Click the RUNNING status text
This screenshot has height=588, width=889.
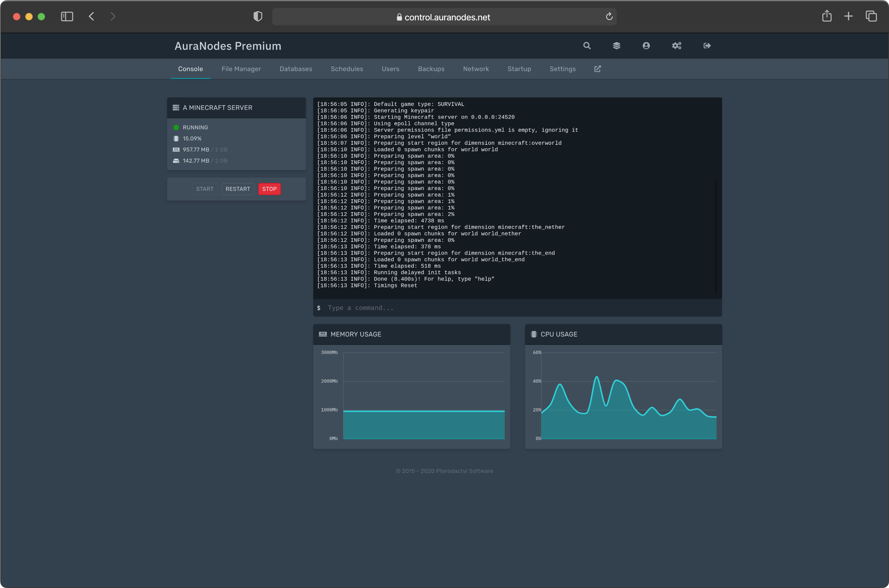[195, 128]
